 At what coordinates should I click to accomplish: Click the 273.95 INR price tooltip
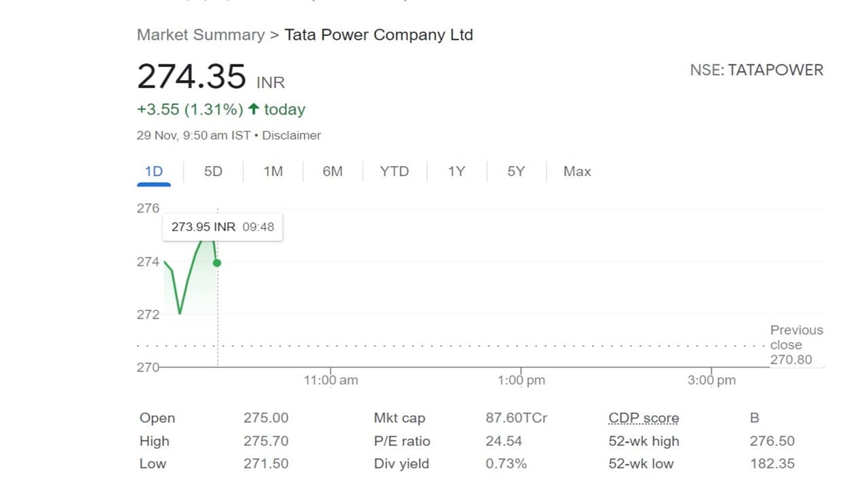pos(222,227)
